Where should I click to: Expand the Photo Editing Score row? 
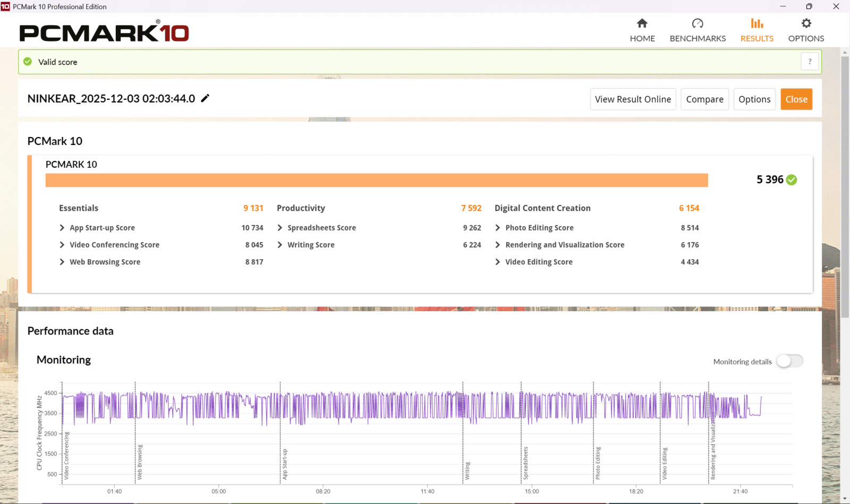[498, 228]
